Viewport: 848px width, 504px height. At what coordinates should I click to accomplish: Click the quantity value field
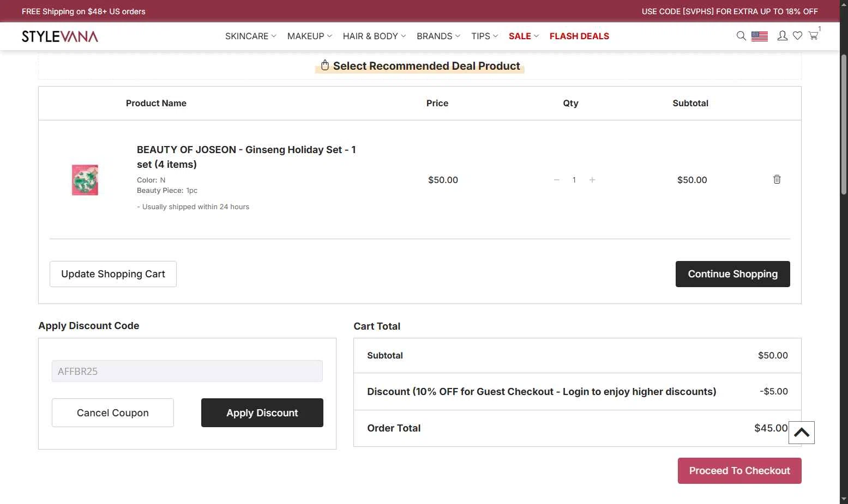click(574, 180)
